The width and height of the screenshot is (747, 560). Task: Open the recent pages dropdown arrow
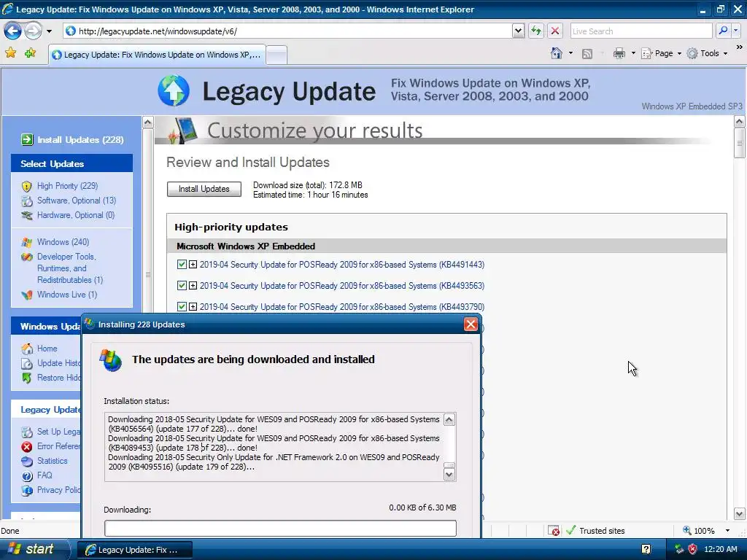(x=49, y=31)
